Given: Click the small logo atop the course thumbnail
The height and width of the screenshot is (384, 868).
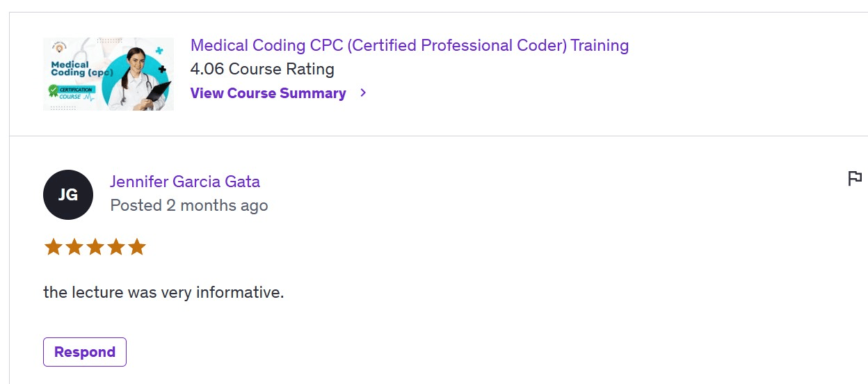Looking at the screenshot, I should 61,47.
